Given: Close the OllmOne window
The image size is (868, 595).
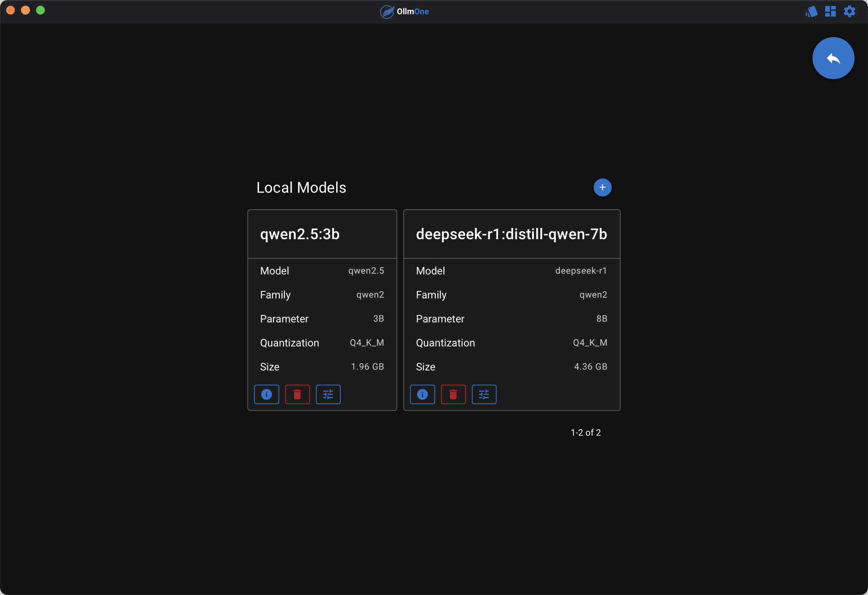Looking at the screenshot, I should pos(10,10).
